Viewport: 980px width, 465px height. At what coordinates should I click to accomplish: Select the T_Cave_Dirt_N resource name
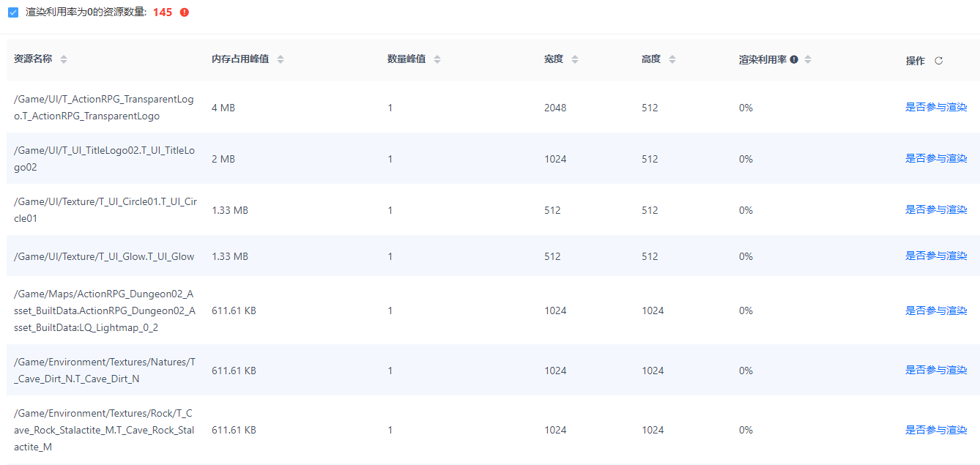pos(105,371)
